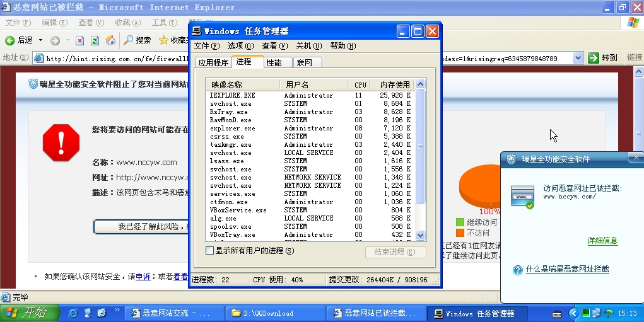Viewport: 644px width, 322px height.
Task: Show hidden tray icons arrow
Action: [x=574, y=314]
